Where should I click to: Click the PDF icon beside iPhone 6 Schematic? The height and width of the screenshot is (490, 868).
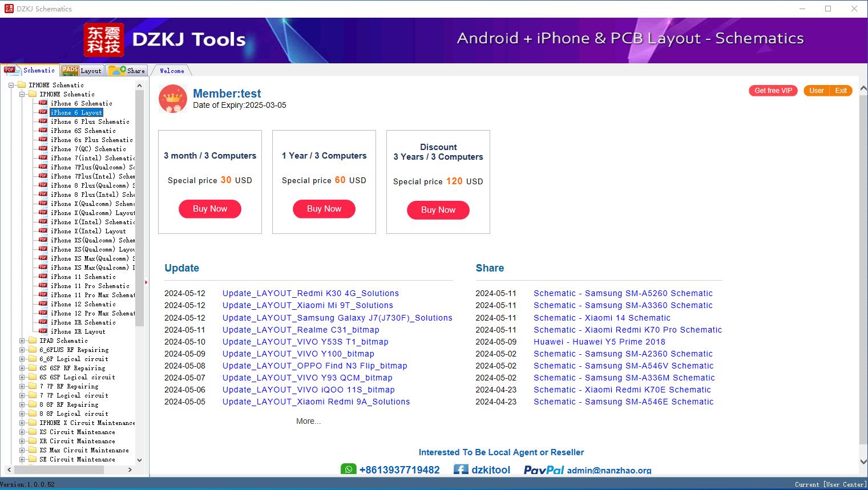tap(43, 103)
